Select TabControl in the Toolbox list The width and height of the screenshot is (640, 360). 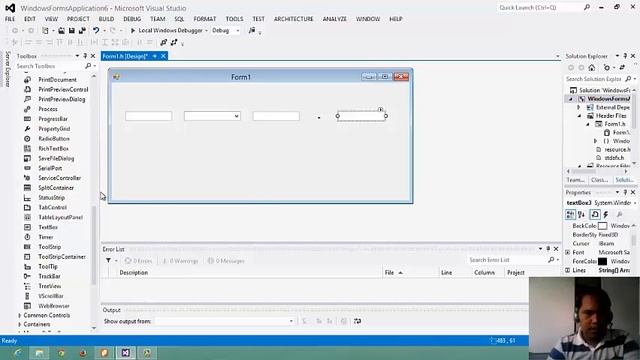(52, 208)
